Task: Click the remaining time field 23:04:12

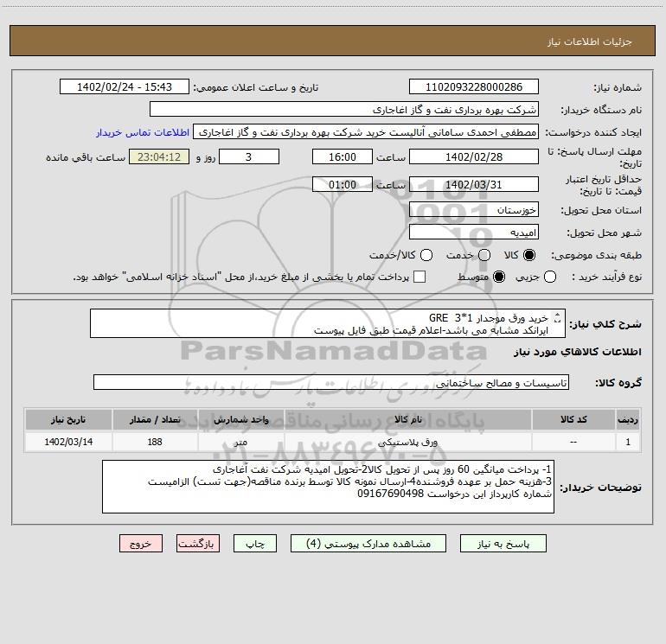Action: [x=159, y=156]
